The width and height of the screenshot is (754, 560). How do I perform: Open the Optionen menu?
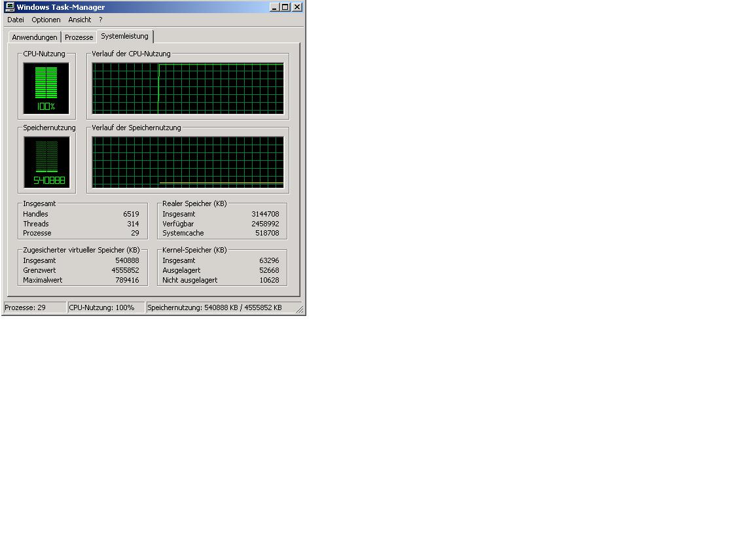coord(46,20)
